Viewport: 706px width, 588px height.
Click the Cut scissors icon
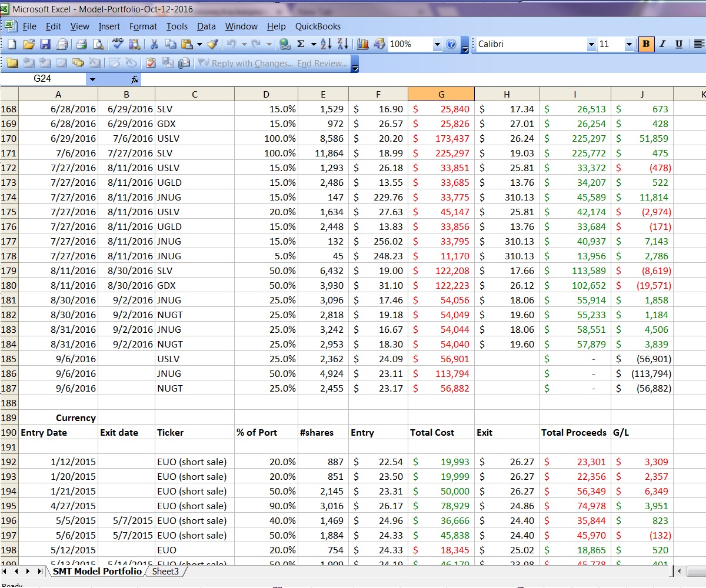click(154, 44)
